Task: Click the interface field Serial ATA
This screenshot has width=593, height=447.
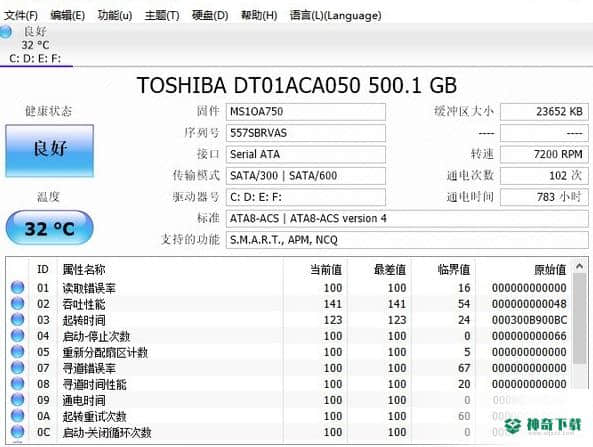Action: 306,154
